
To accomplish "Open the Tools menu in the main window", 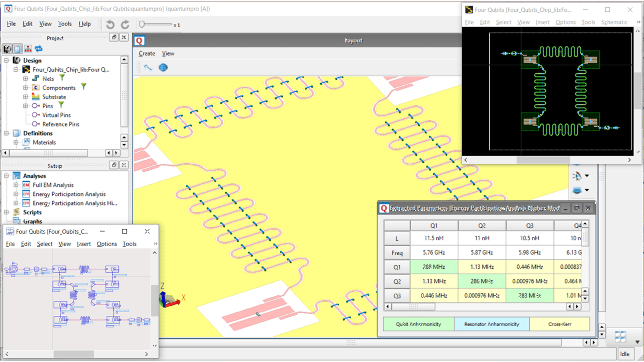I will pyautogui.click(x=65, y=24).
